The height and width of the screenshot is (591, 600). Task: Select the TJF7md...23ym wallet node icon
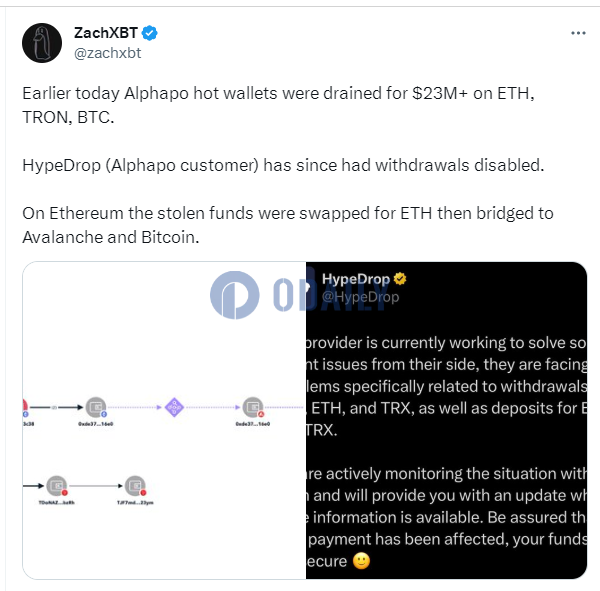coord(135,486)
